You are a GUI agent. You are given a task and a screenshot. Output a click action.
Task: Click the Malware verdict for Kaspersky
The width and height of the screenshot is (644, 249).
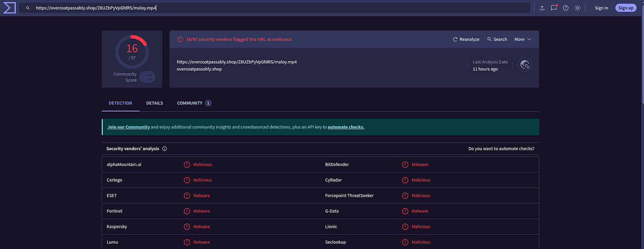pyautogui.click(x=202, y=226)
